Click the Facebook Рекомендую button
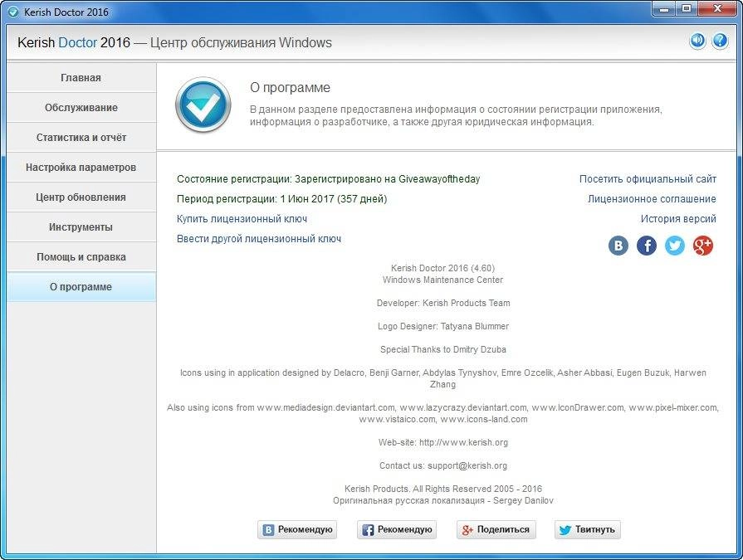This screenshot has width=743, height=560. (397, 529)
